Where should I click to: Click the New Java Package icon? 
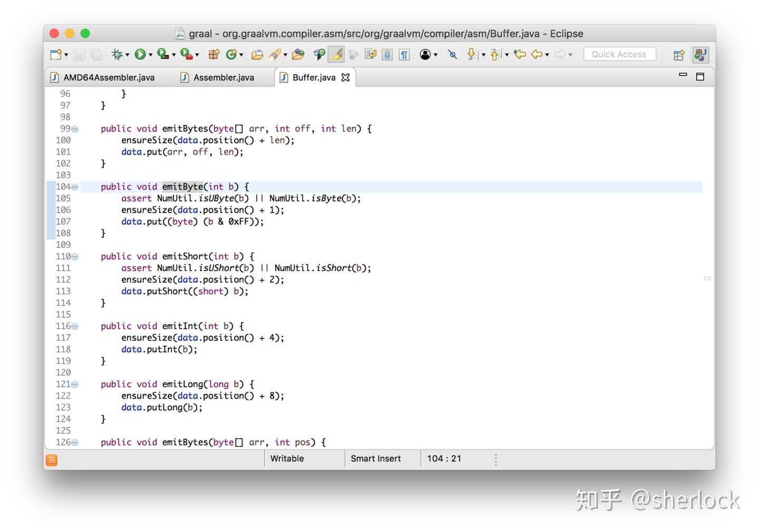[x=213, y=54]
